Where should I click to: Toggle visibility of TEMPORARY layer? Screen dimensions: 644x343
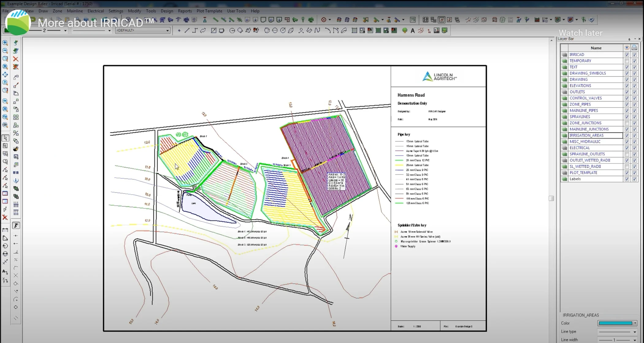point(627,61)
